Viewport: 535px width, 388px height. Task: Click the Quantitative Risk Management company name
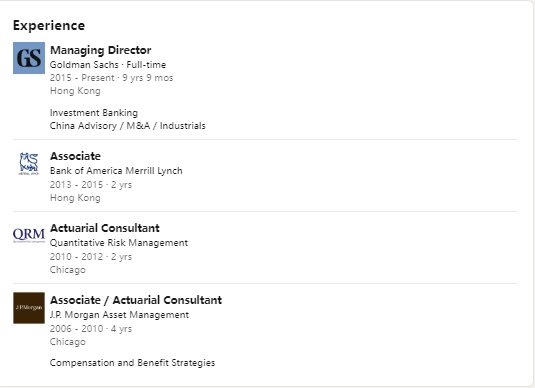[119, 243]
